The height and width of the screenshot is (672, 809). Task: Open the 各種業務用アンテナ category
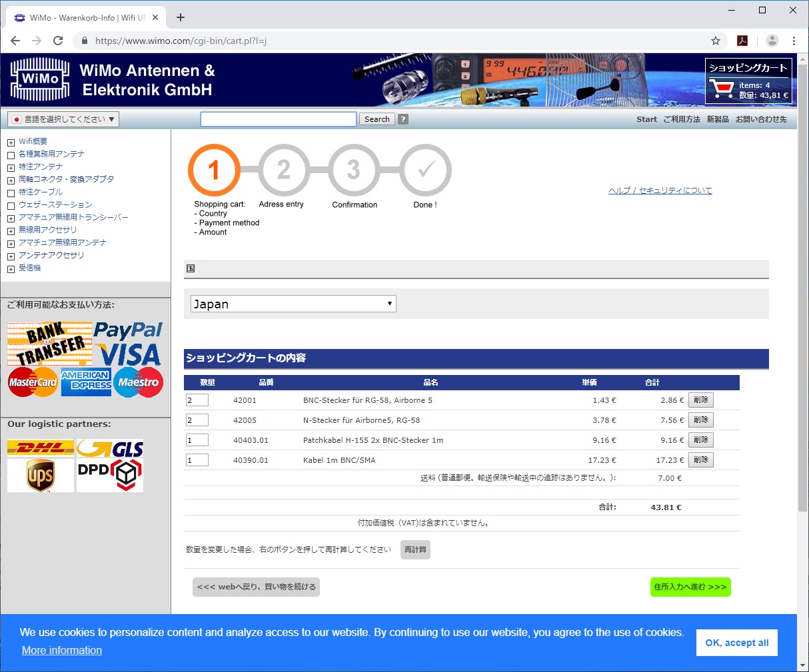[x=51, y=154]
